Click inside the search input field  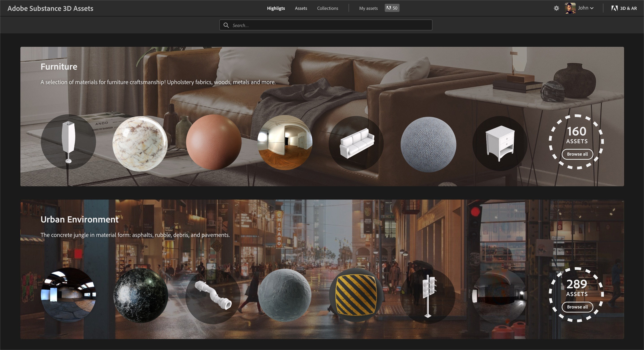(x=325, y=25)
